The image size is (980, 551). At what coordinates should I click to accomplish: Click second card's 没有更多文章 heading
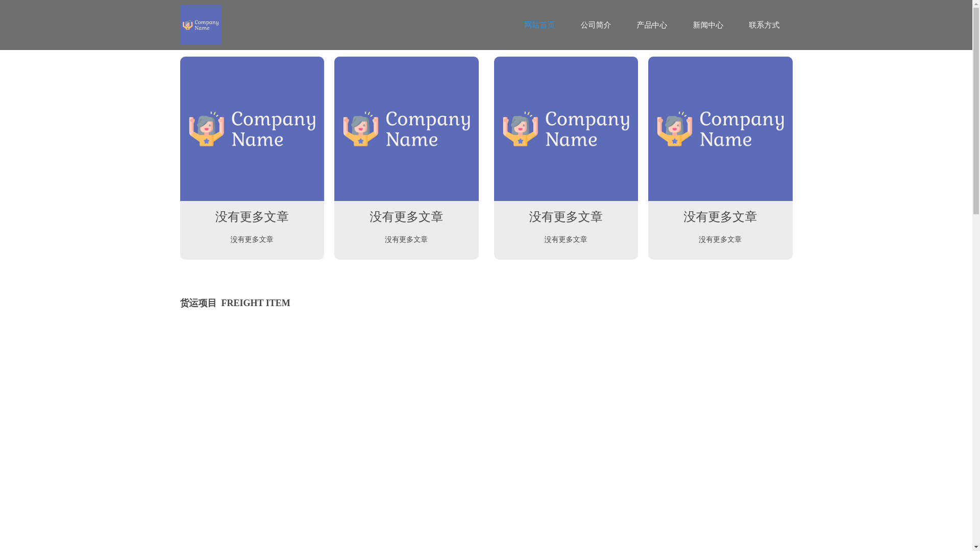[x=406, y=217]
